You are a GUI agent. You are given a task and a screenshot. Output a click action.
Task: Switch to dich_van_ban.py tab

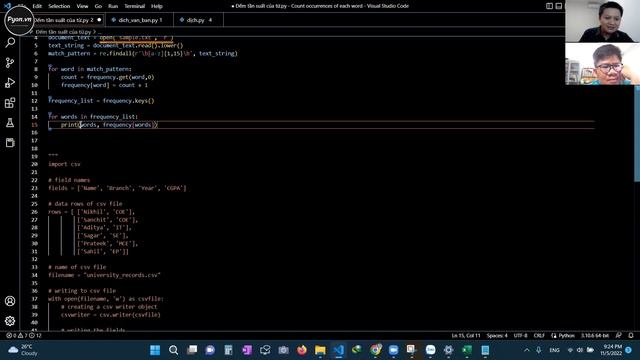[x=139, y=20]
